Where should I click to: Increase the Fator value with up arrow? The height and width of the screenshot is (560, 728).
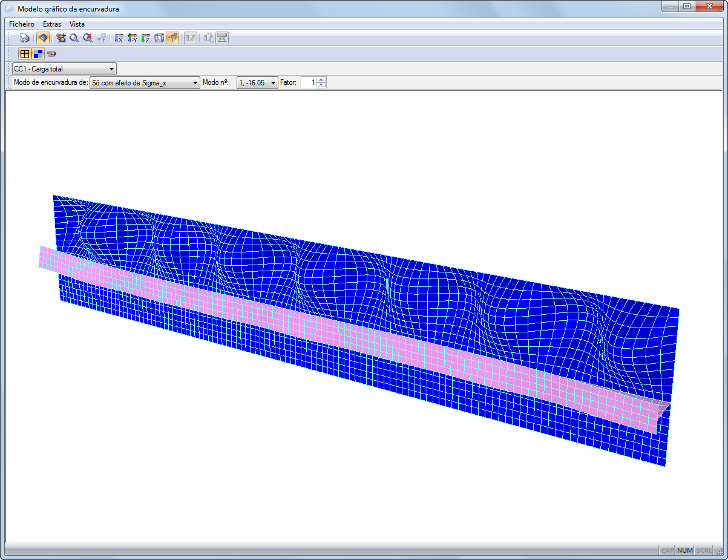321,80
